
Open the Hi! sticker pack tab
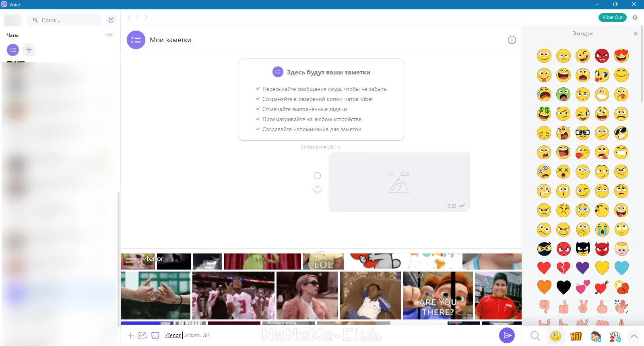click(576, 336)
